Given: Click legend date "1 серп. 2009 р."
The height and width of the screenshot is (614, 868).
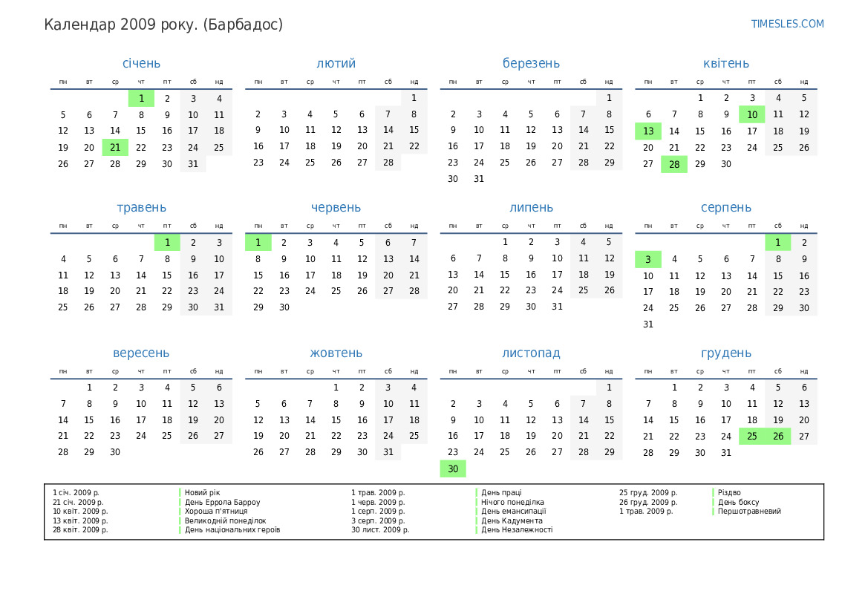Looking at the screenshot, I should (378, 511).
